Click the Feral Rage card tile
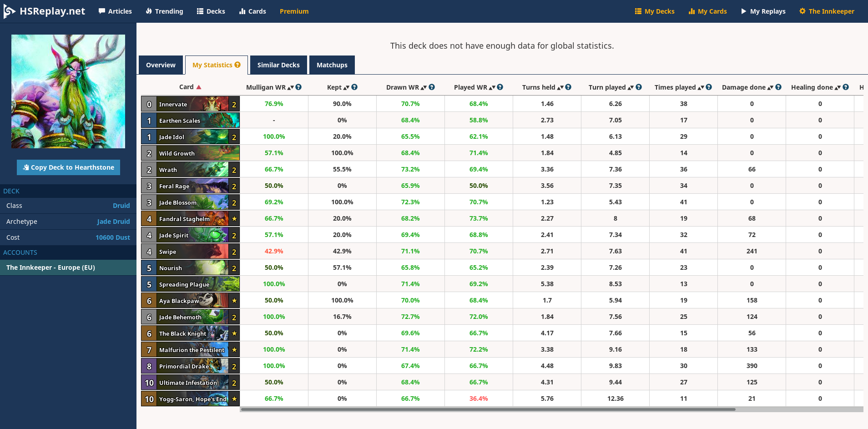Image resolution: width=868 pixels, height=429 pixels. 190,186
